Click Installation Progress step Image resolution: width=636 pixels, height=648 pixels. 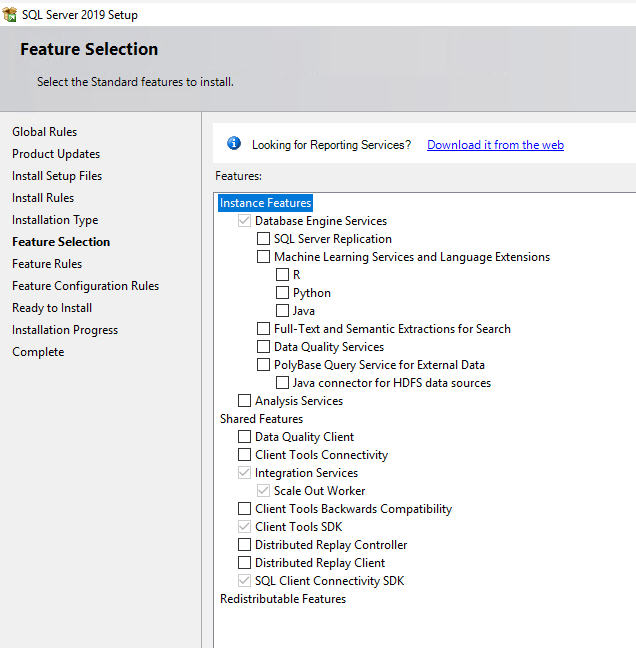tap(65, 330)
